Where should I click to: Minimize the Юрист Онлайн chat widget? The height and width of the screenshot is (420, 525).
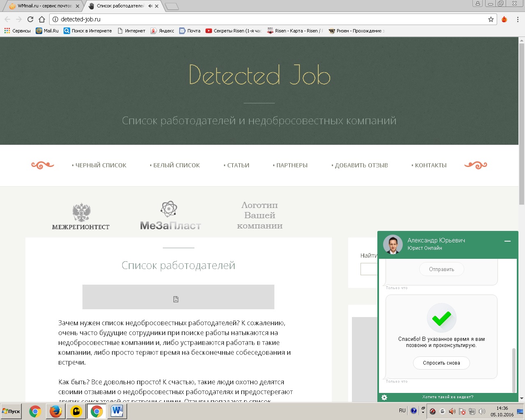pyautogui.click(x=507, y=241)
